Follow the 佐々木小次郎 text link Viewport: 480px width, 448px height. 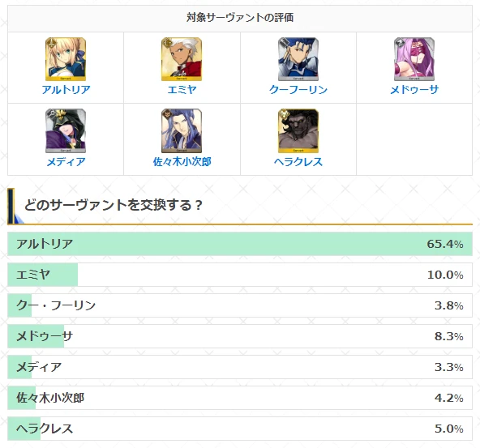point(182,161)
